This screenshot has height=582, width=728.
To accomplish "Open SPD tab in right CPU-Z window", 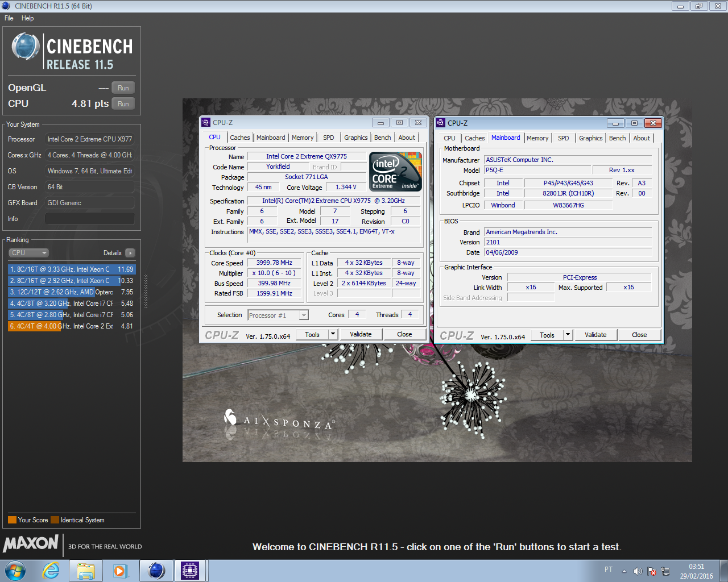I will tap(564, 138).
